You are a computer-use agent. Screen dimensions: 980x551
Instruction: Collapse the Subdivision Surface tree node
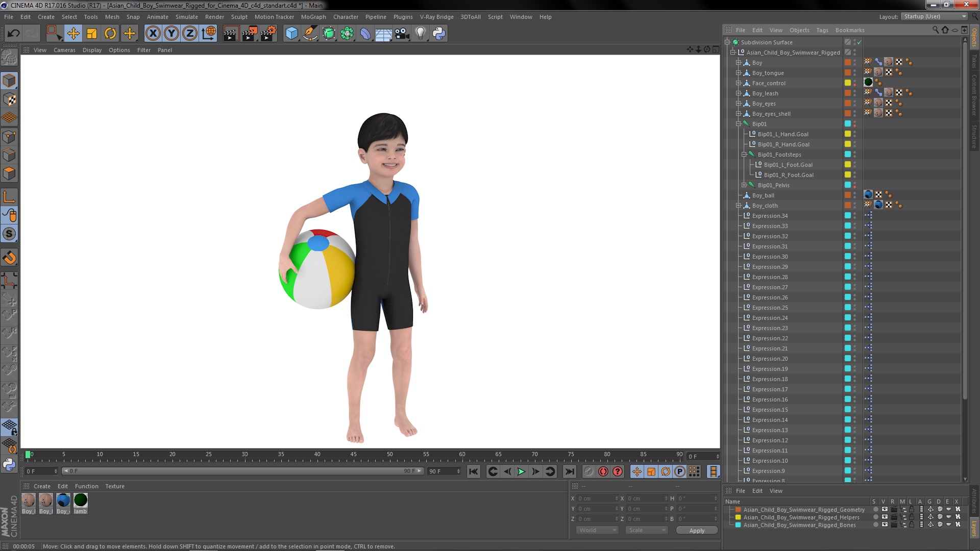pos(727,42)
